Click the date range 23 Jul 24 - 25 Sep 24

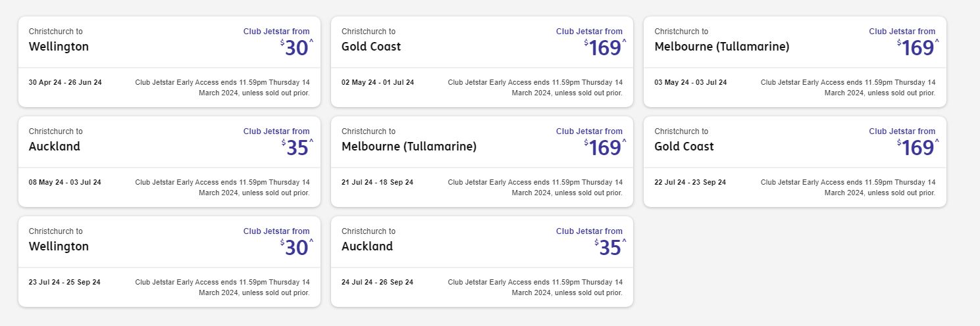64,283
